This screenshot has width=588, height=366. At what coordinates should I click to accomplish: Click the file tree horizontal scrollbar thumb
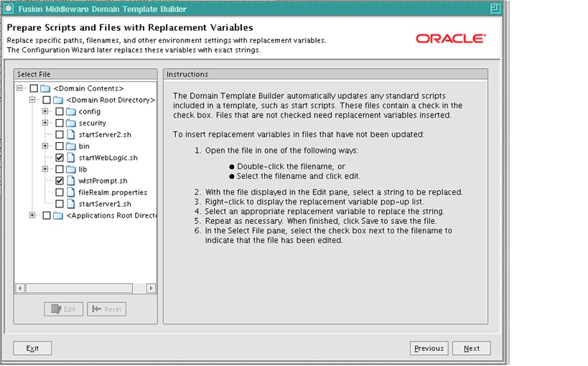79,288
